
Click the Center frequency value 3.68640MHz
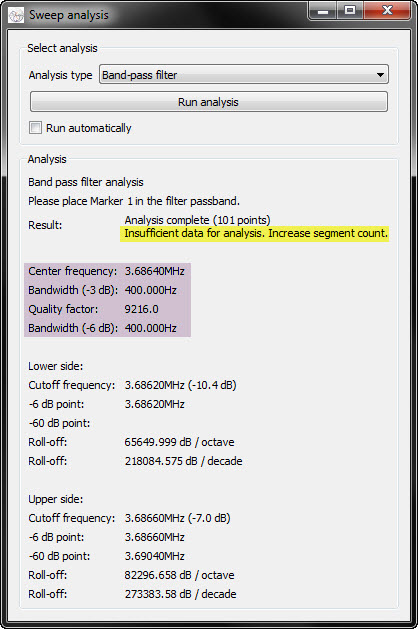pos(154,271)
